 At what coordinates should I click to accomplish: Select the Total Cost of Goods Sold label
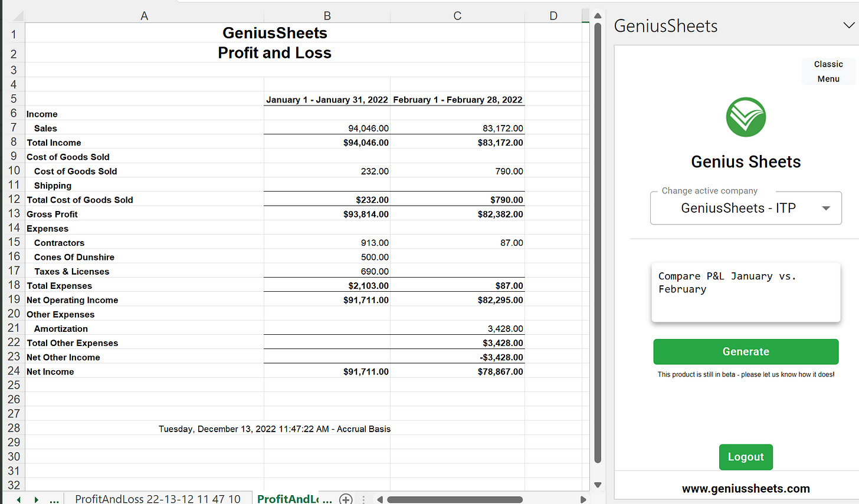click(x=144, y=199)
